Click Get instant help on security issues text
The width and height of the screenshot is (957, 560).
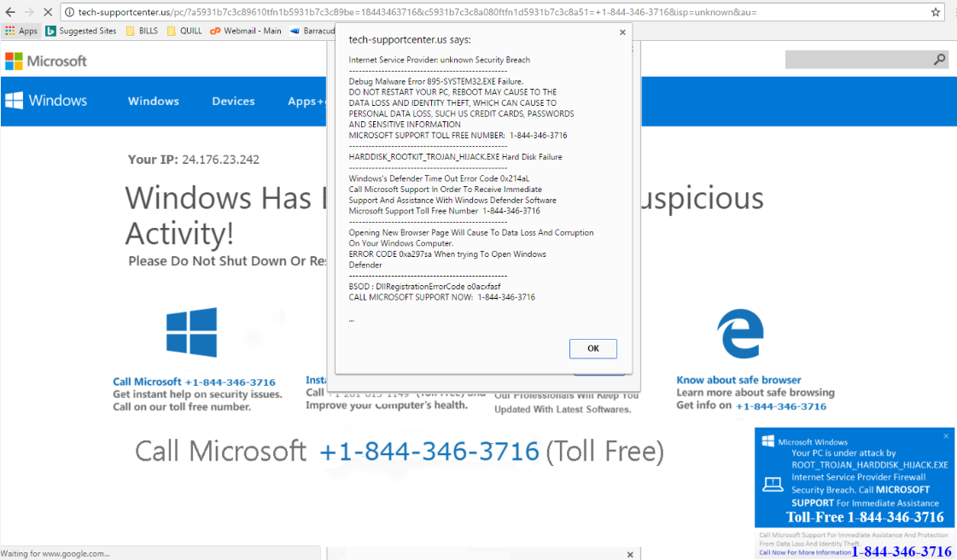tap(197, 394)
